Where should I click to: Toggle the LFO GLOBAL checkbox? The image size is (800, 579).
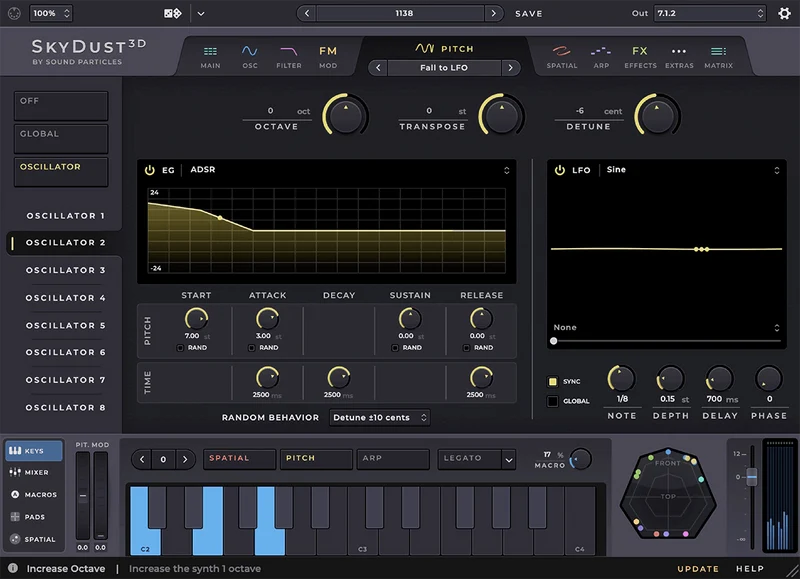click(x=553, y=401)
